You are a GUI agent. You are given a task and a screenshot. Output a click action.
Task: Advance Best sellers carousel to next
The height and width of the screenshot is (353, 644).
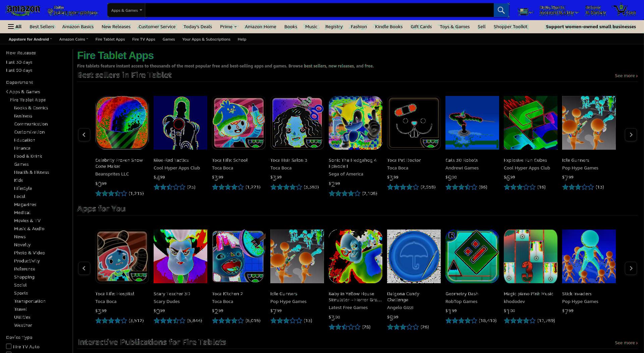(631, 135)
